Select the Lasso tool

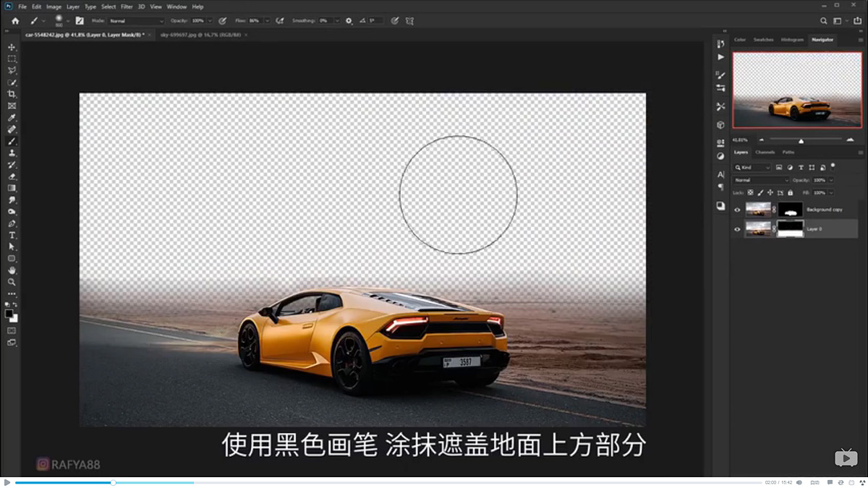(12, 70)
